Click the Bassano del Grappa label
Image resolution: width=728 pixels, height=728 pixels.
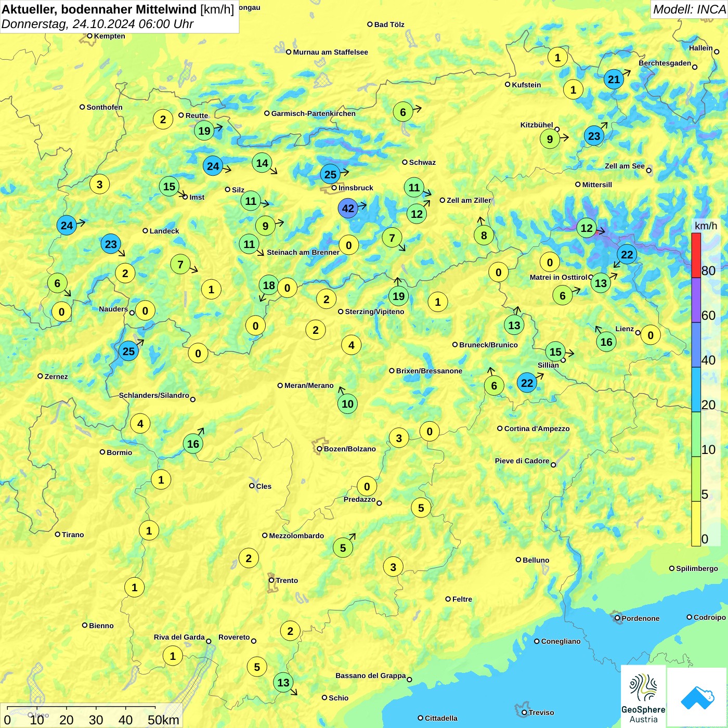pyautogui.click(x=371, y=675)
